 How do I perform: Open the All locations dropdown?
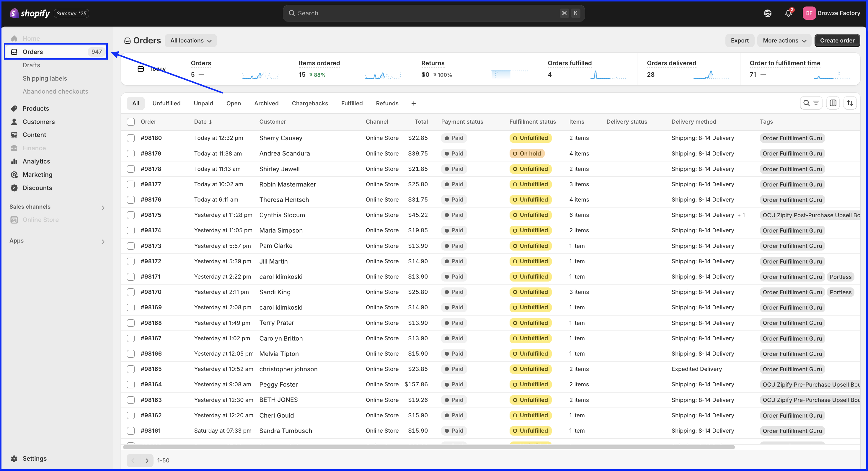191,40
